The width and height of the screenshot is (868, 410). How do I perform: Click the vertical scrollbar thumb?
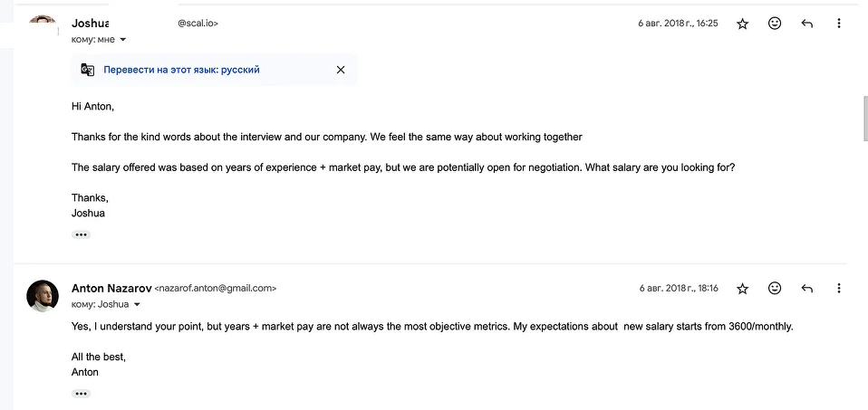[x=865, y=119]
